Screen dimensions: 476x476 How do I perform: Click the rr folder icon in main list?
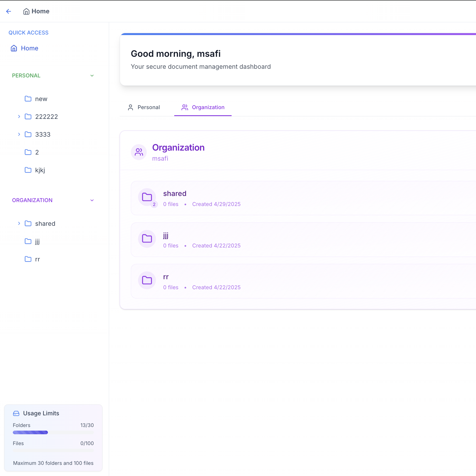tap(147, 280)
